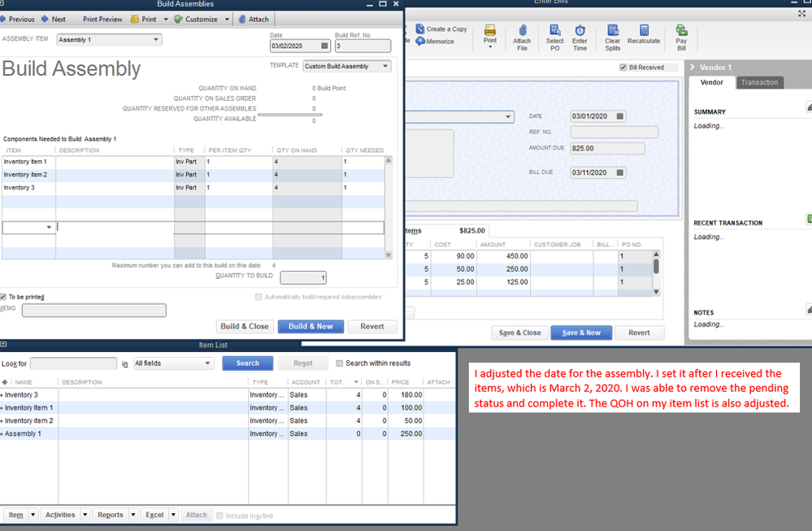The width and height of the screenshot is (812, 531).
Task: Switch to Transaction tab in side panel
Action: tap(760, 82)
